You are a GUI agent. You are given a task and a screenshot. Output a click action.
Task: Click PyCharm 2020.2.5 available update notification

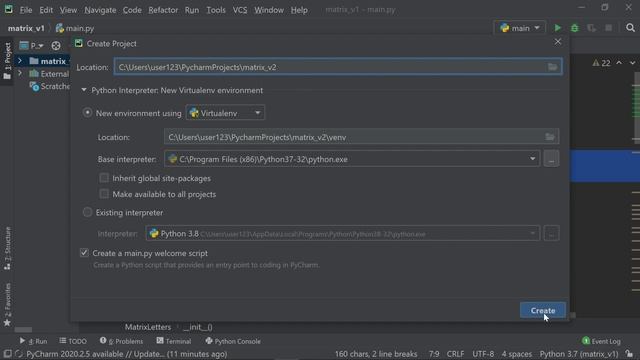(127, 354)
